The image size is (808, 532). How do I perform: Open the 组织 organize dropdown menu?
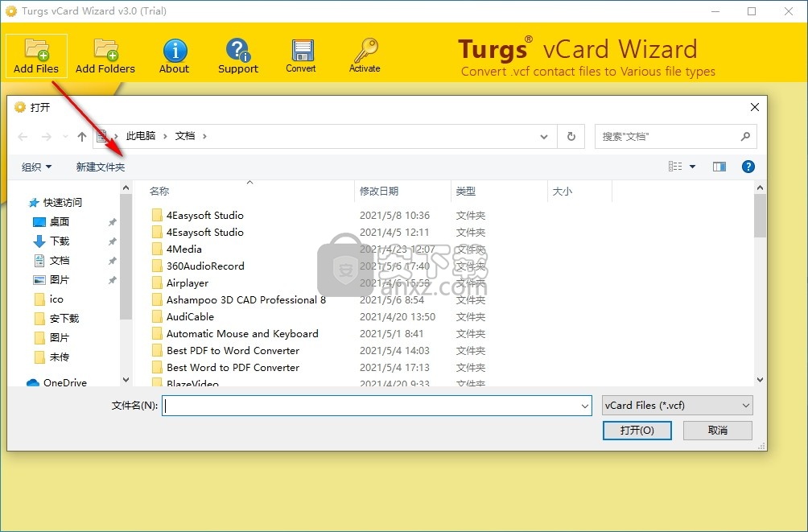tap(36, 167)
